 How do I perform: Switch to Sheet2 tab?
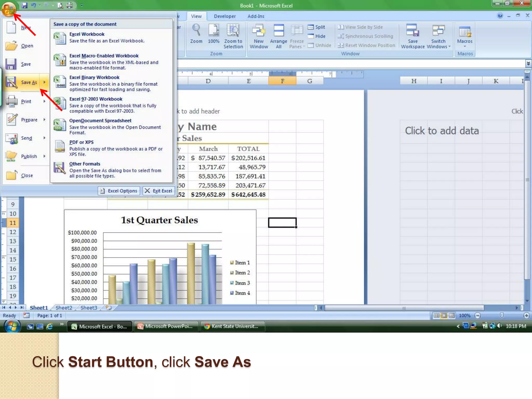point(64,308)
